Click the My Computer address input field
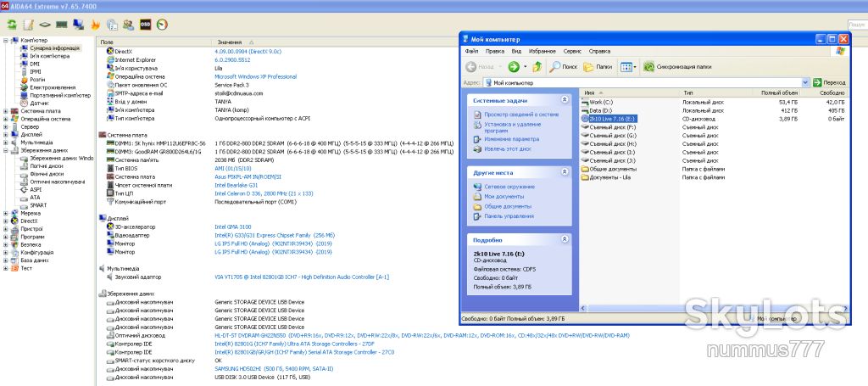 click(643, 82)
